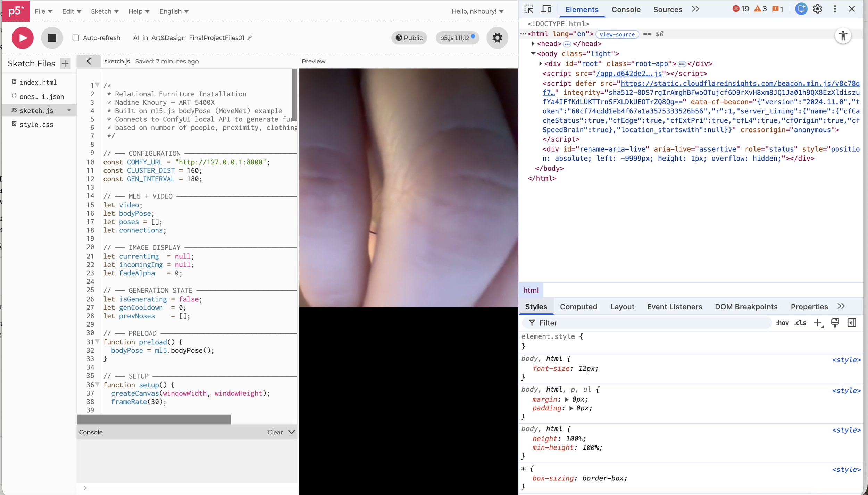
Task: Click the p5 logo home icon
Action: 16,11
